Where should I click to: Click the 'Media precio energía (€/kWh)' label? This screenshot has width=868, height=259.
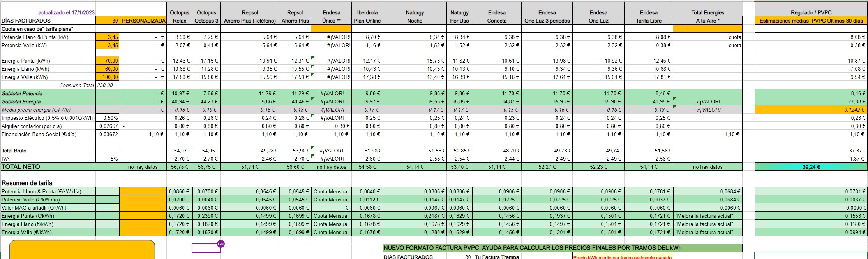pos(32,110)
